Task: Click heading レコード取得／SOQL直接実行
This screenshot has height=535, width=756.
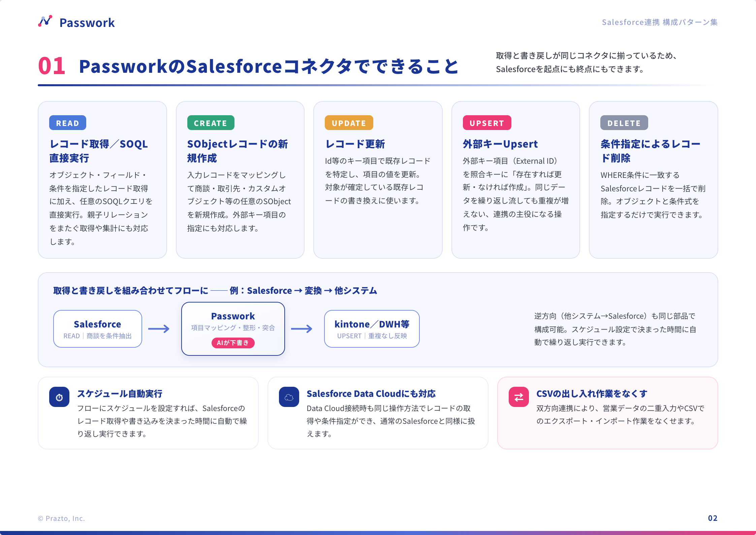Action: point(99,151)
